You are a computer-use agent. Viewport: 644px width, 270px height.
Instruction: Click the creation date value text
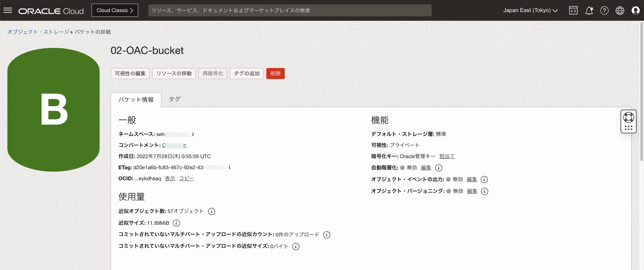pyautogui.click(x=174, y=156)
